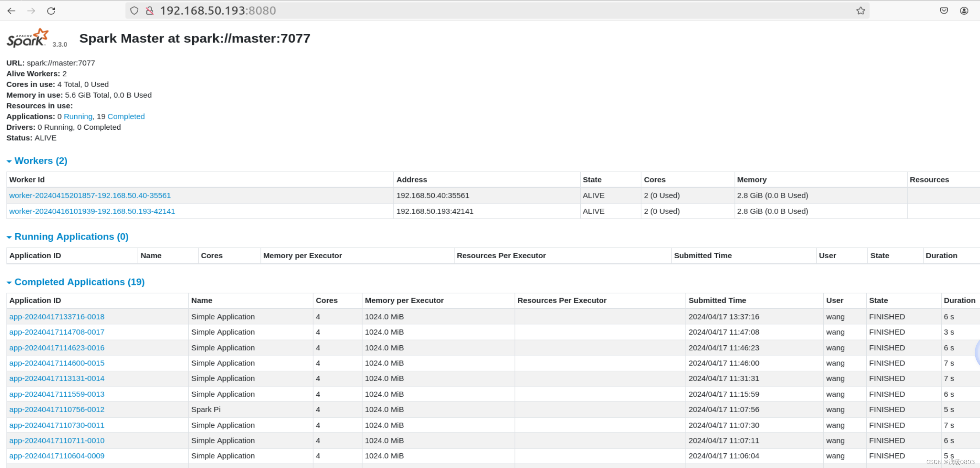
Task: Collapse the Running Applications (0) section
Action: 68,237
